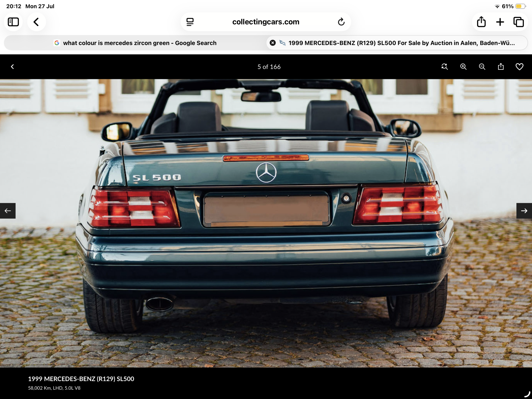Close the Mercedes-Benz SL500 tab
Screen dimensions: 532x399
point(272,43)
